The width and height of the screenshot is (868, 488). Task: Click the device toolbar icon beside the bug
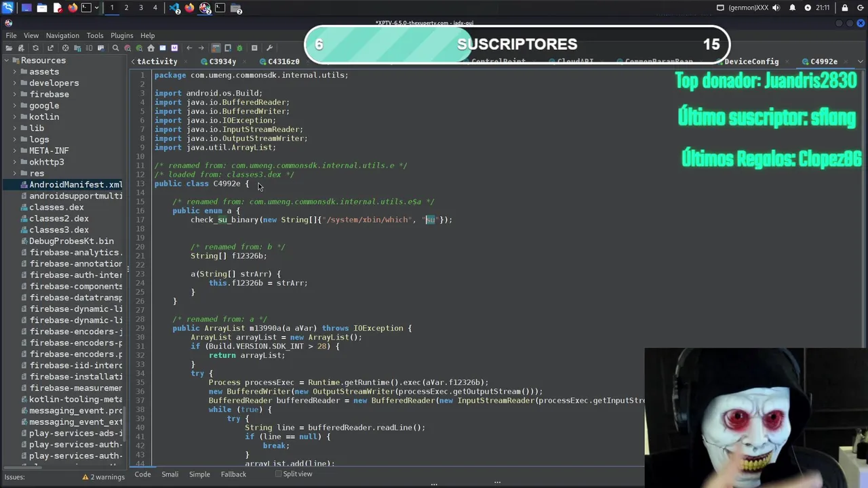coord(228,47)
